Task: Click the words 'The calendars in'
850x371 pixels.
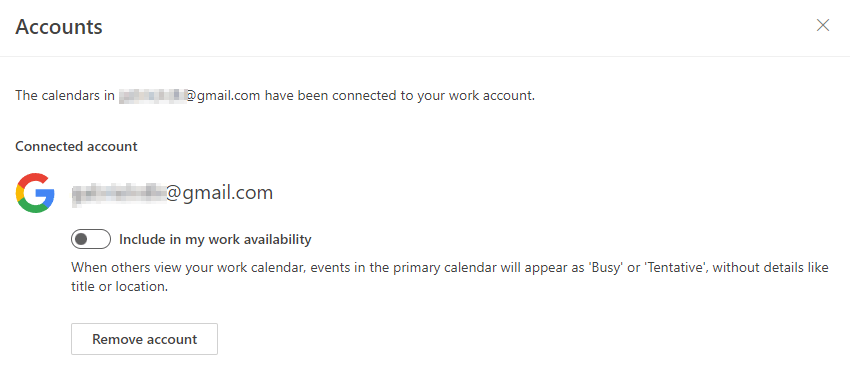Action: pyautogui.click(x=65, y=96)
